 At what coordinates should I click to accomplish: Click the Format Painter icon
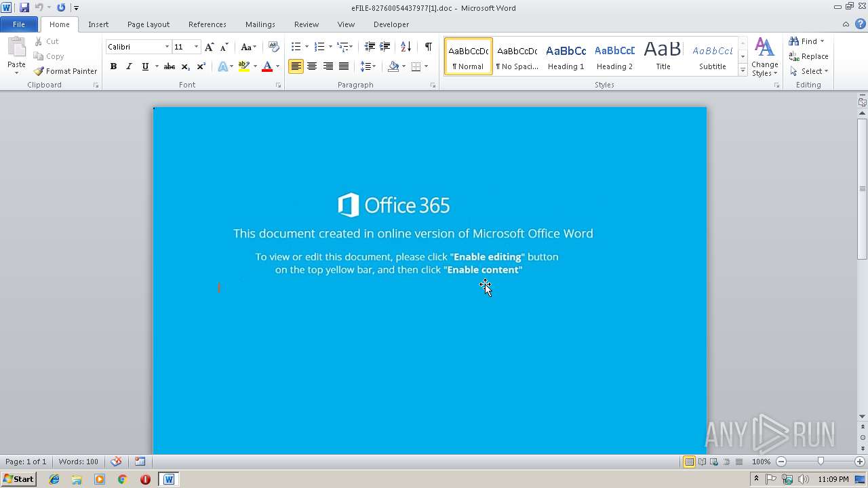tap(66, 71)
